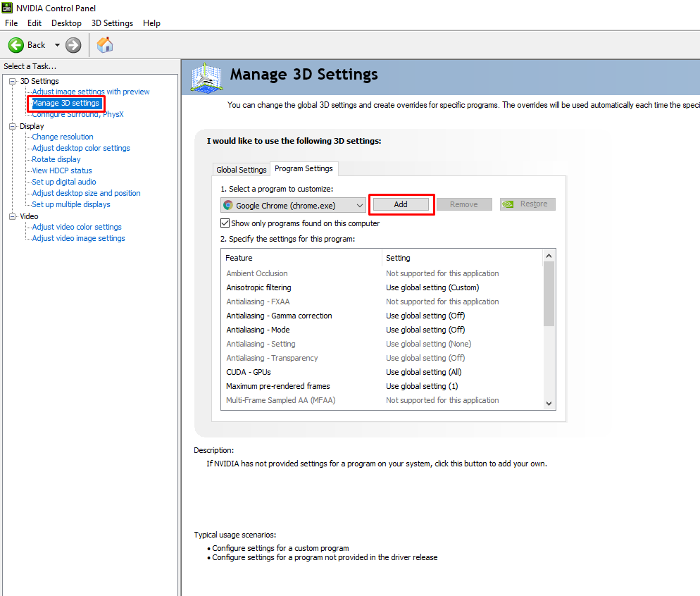Open Adjust image settings with preview
Image resolution: width=700 pixels, height=596 pixels.
(91, 92)
